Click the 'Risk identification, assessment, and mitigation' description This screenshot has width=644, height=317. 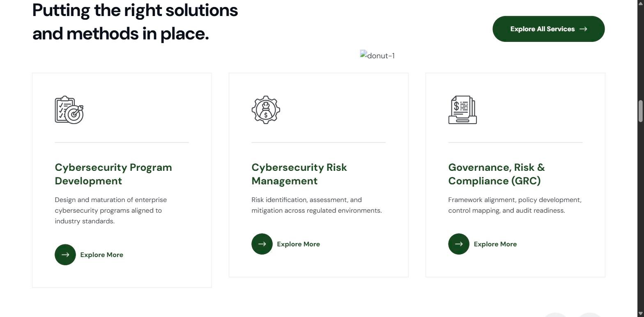[x=317, y=205]
